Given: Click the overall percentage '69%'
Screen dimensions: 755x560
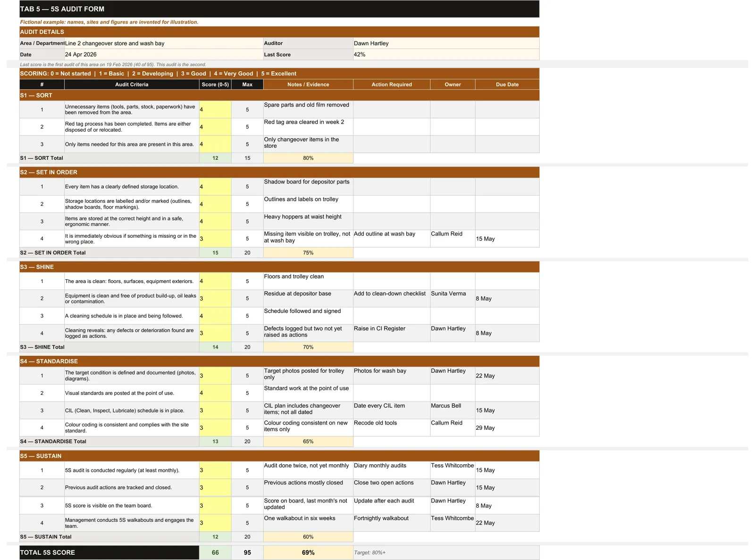Looking at the screenshot, I should pos(308,552).
